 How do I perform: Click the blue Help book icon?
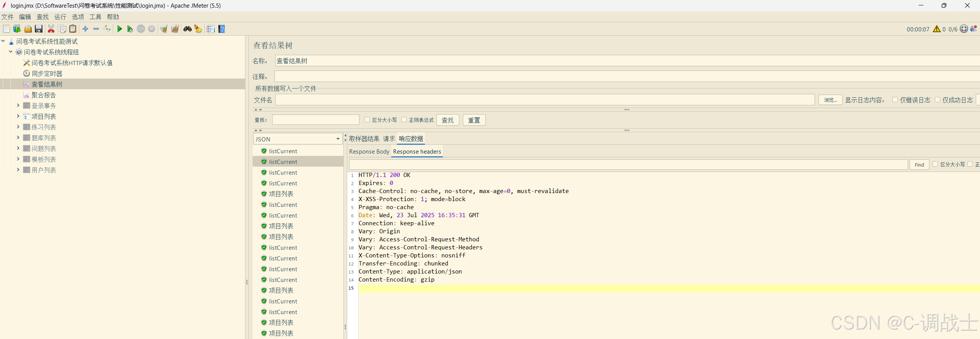coord(222,29)
